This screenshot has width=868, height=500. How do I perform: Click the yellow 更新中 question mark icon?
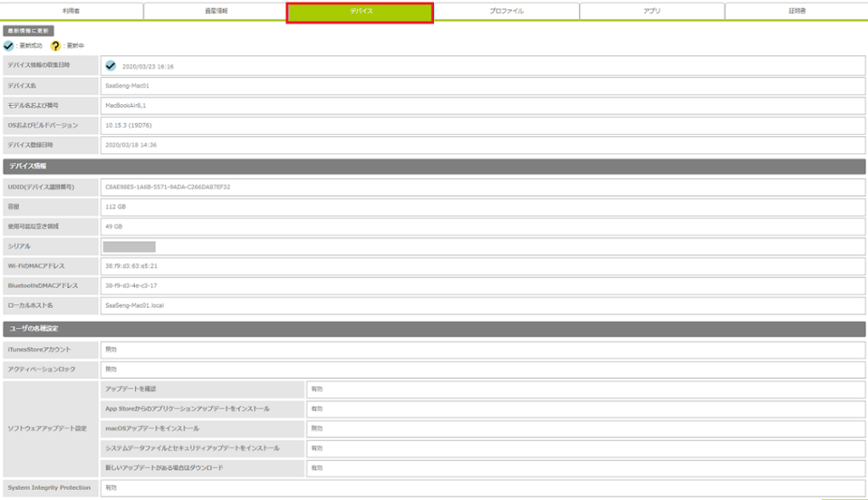[x=55, y=46]
